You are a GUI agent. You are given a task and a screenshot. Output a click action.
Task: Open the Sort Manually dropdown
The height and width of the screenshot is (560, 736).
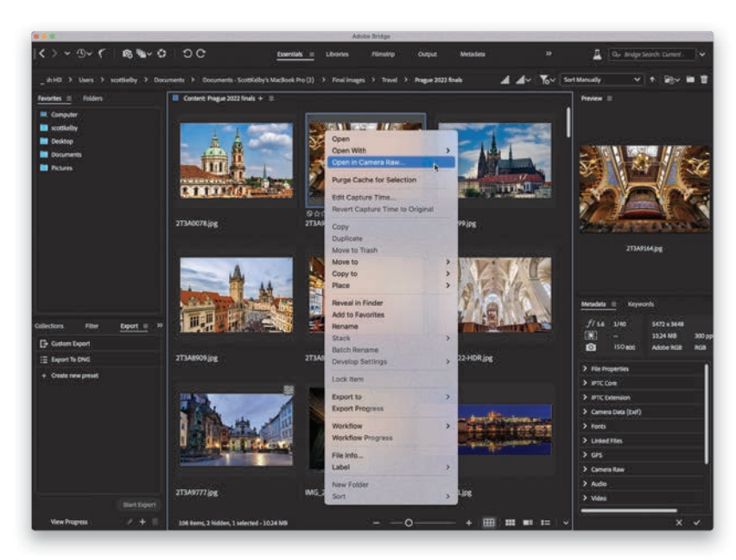point(602,80)
